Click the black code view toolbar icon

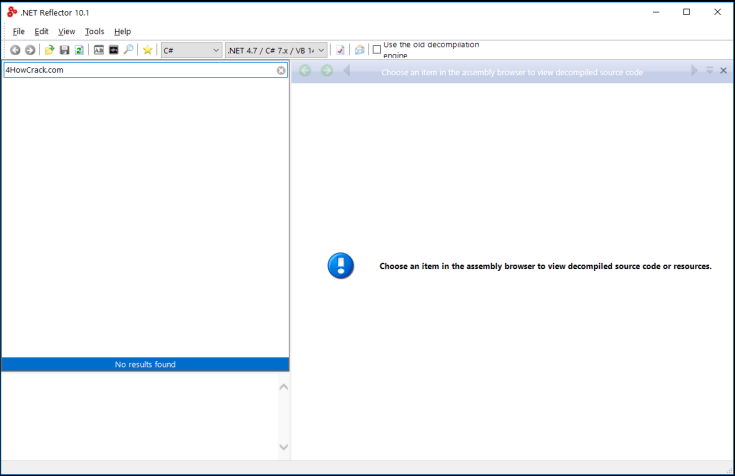113,50
